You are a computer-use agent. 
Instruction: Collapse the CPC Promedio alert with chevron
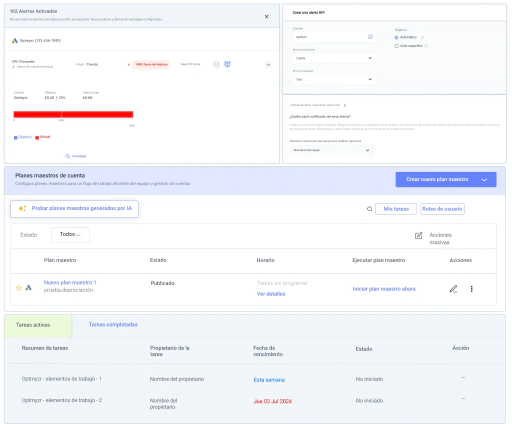tap(268, 65)
